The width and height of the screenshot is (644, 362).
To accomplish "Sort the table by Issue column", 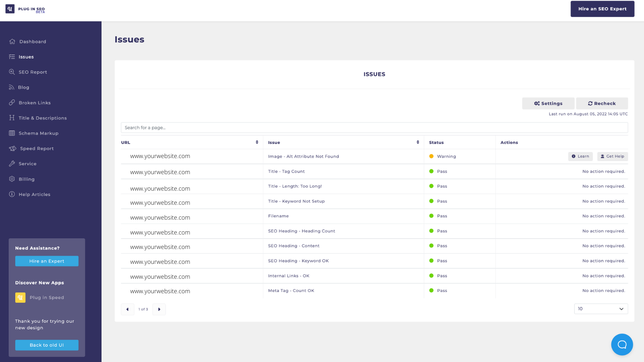I will pos(418,142).
